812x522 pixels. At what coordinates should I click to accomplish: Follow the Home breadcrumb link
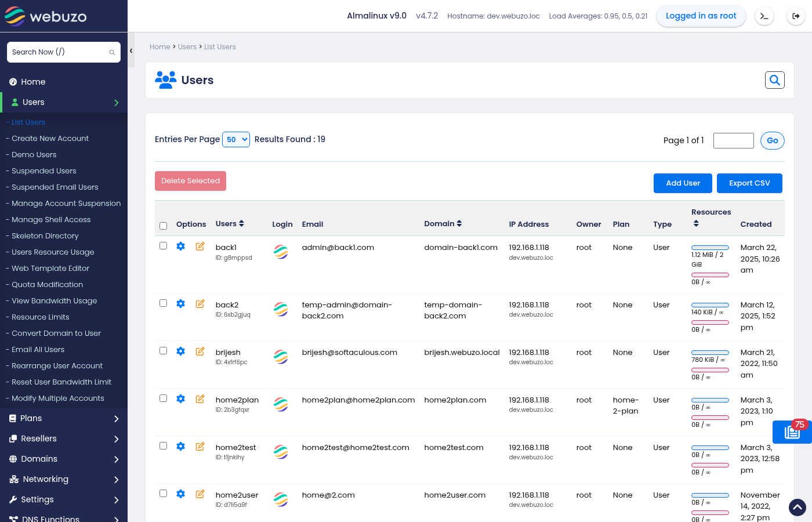160,47
